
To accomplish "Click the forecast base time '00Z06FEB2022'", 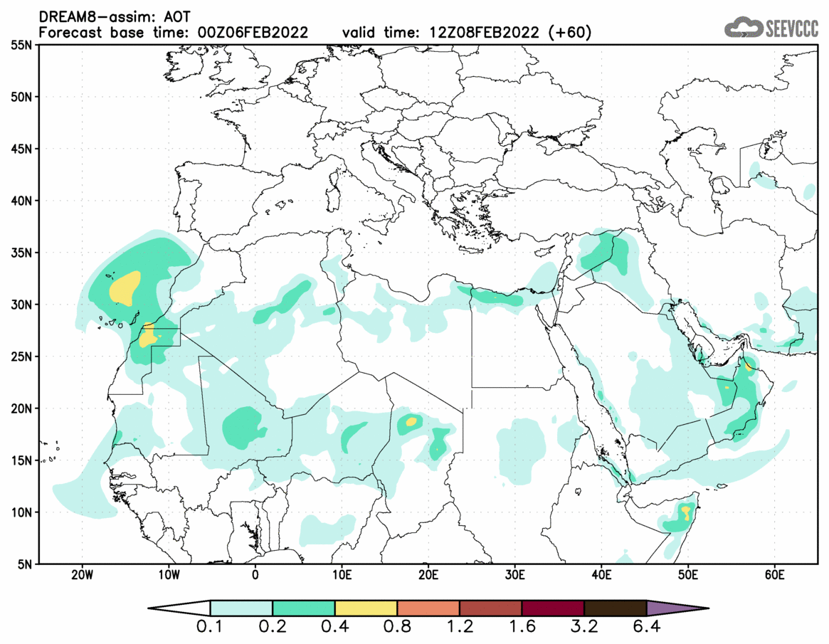I will point(253,32).
